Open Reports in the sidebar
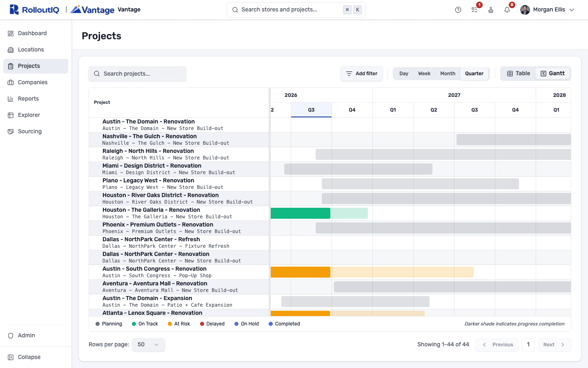The image size is (588, 368). 36,99
